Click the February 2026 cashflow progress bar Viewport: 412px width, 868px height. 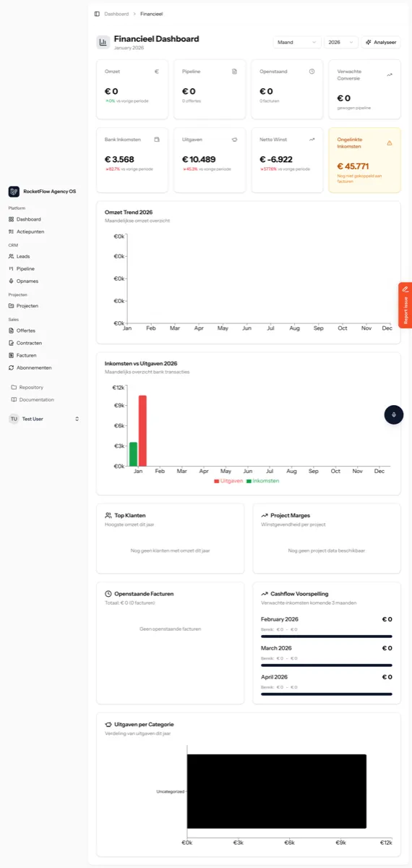pyautogui.click(x=327, y=637)
